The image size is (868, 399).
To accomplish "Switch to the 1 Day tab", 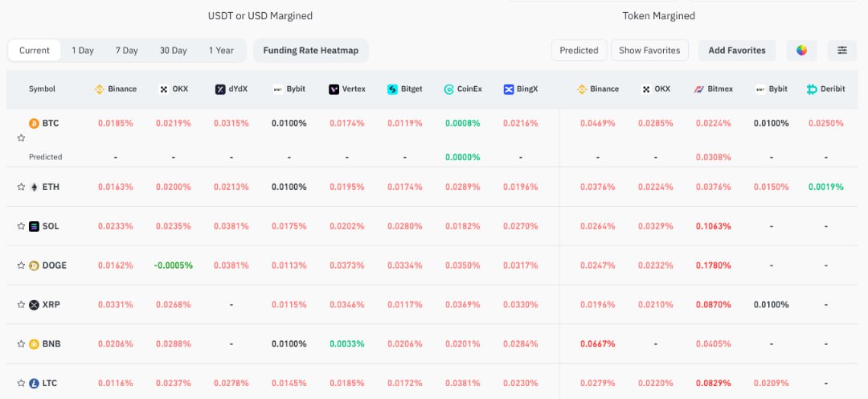I will (83, 51).
